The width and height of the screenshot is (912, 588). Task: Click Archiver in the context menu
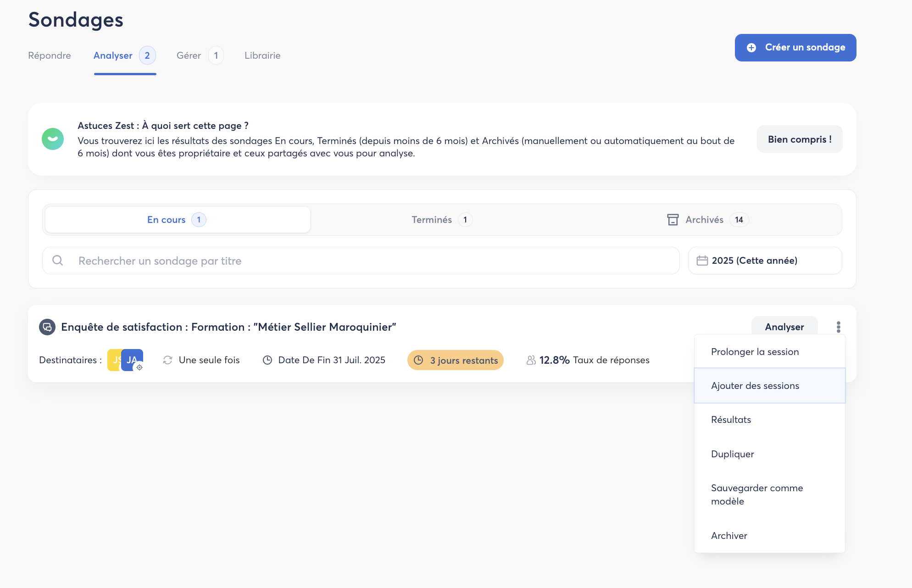[729, 536]
